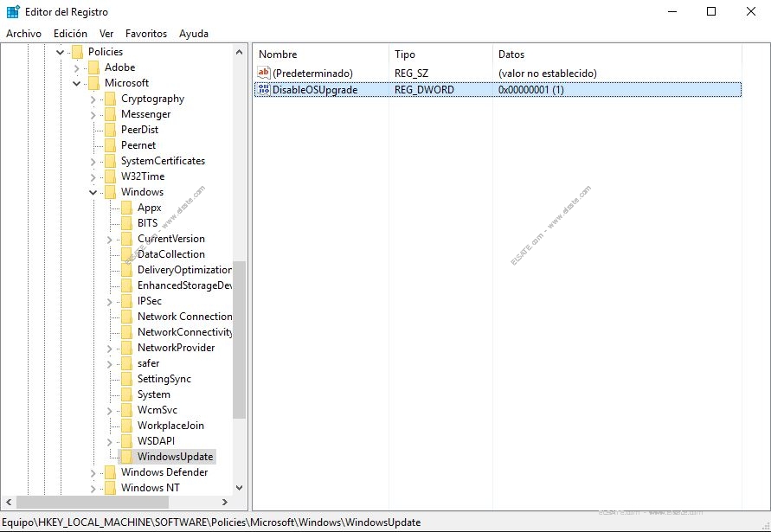
Task: Click the (Predeterminado) string value icon
Action: [264, 73]
